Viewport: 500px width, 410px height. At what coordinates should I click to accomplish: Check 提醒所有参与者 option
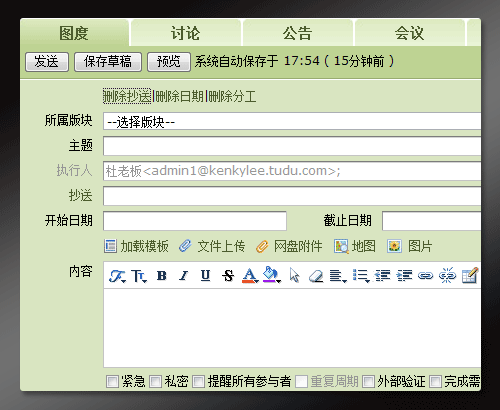pos(198,381)
